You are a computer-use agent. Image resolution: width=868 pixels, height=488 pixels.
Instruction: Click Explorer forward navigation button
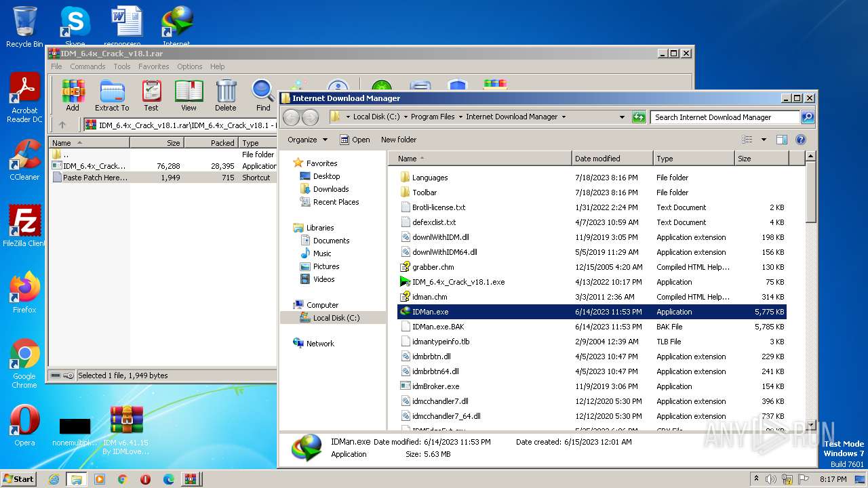[310, 117]
